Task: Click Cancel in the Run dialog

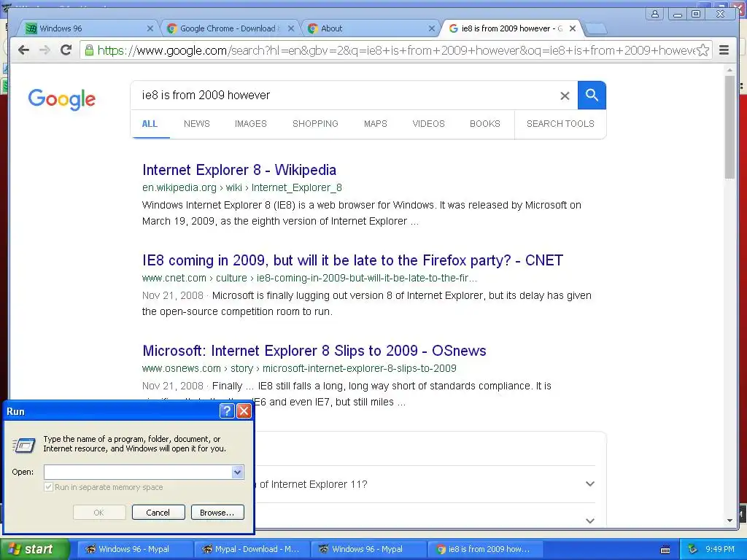Action: [158, 513]
